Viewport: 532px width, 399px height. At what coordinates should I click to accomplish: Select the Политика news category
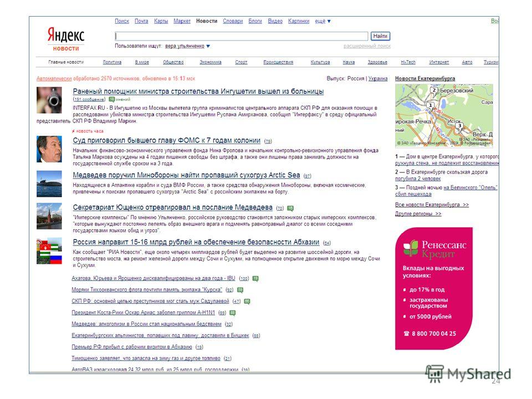click(112, 62)
